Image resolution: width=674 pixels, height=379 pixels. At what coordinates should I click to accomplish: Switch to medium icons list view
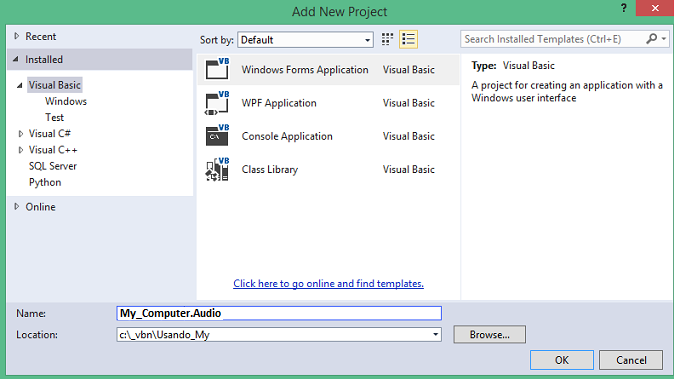tap(408, 40)
